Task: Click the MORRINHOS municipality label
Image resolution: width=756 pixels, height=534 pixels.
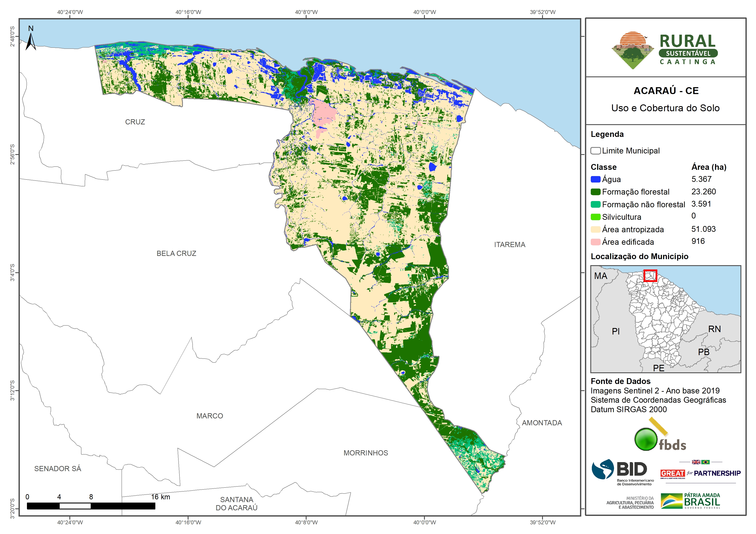Action: click(x=365, y=453)
